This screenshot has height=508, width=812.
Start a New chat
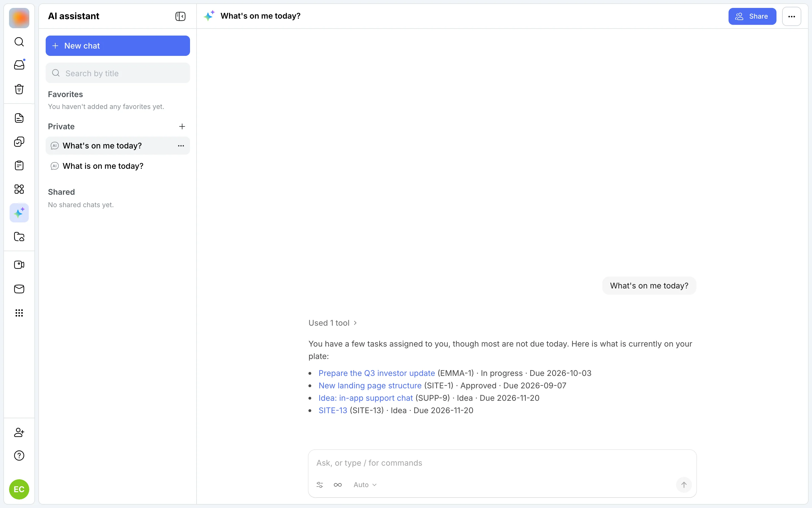coord(118,46)
